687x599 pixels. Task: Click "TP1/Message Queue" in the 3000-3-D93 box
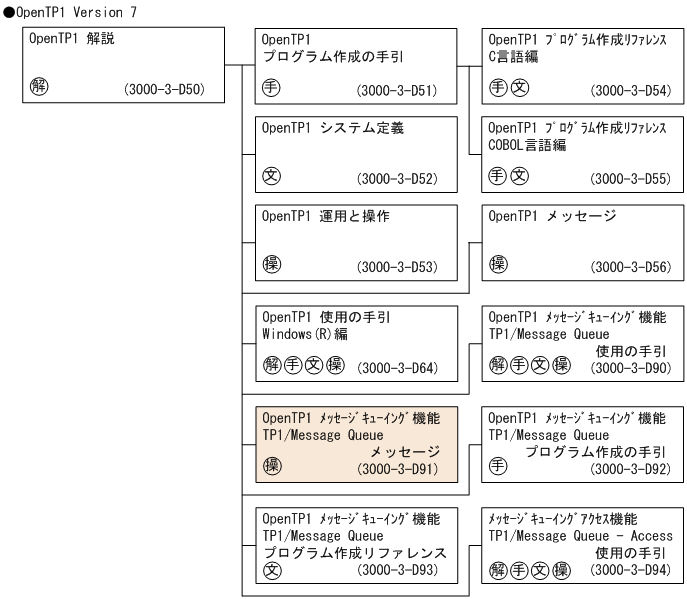[x=323, y=536]
